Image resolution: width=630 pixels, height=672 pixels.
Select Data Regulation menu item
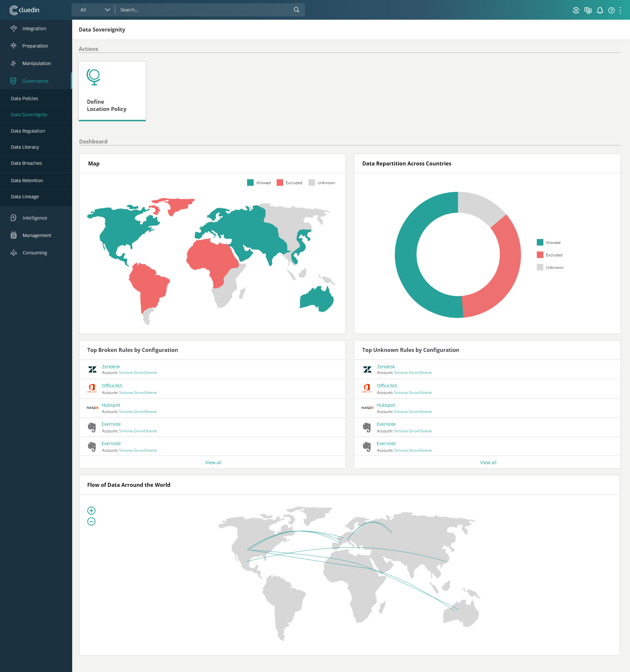(x=27, y=130)
